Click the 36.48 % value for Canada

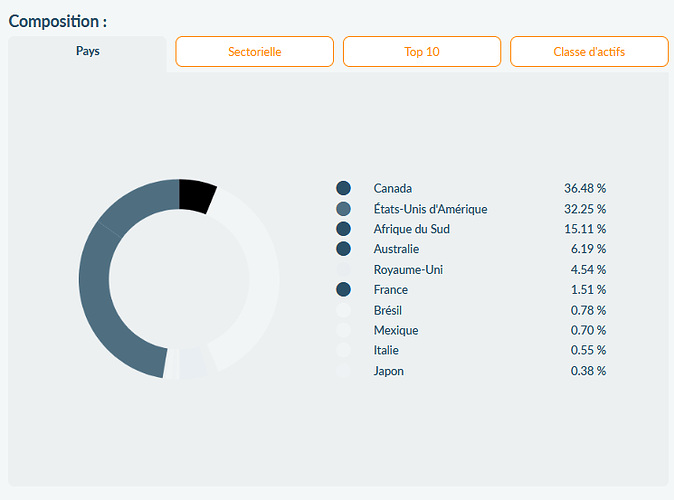coord(585,188)
